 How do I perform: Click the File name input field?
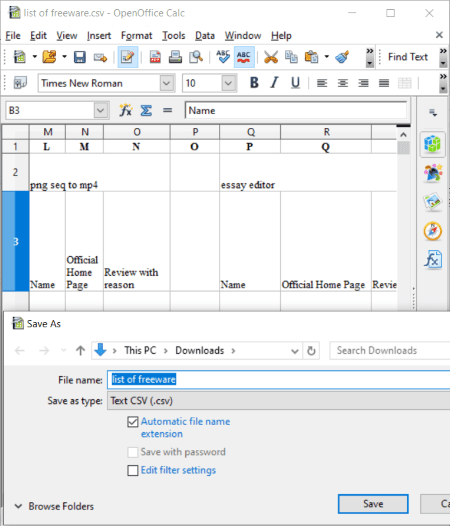(279, 380)
